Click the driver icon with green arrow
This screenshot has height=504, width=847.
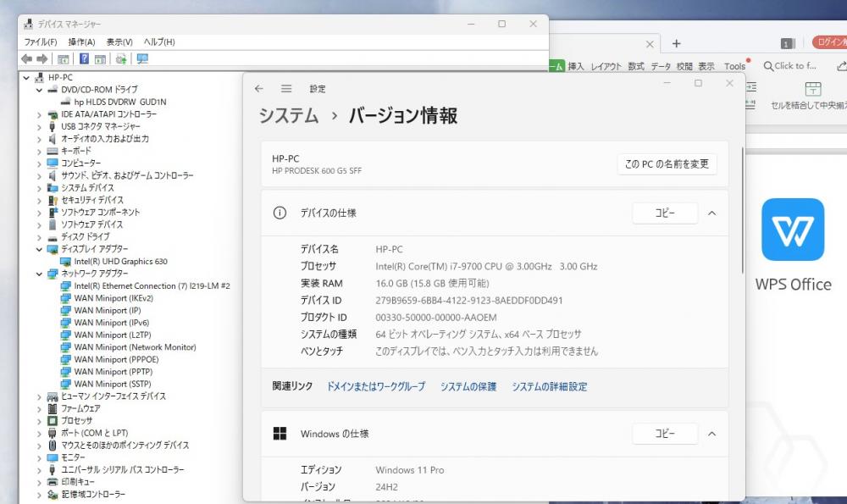pyautogui.click(x=121, y=59)
